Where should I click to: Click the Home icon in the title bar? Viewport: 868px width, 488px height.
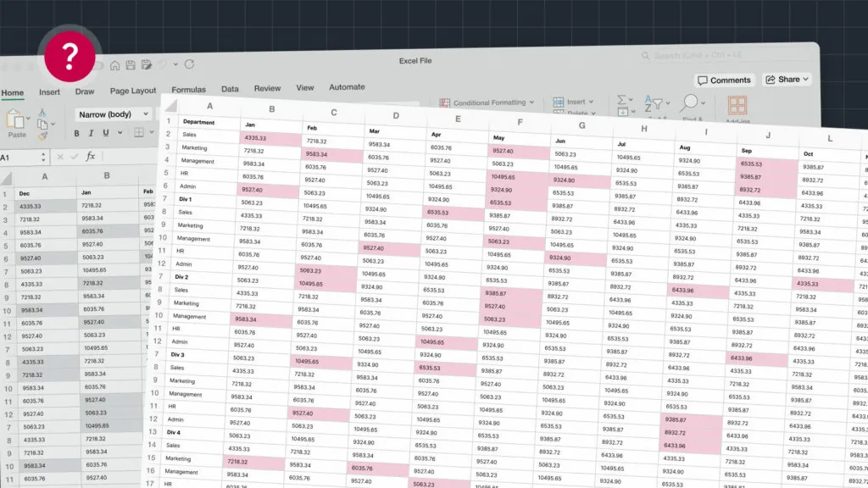(x=114, y=65)
